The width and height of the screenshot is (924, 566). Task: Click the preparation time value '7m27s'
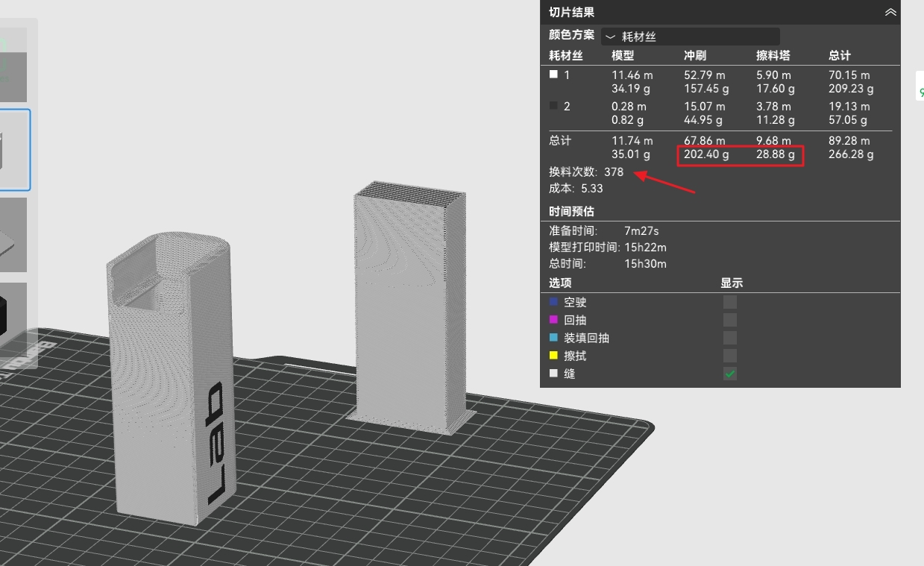point(641,231)
